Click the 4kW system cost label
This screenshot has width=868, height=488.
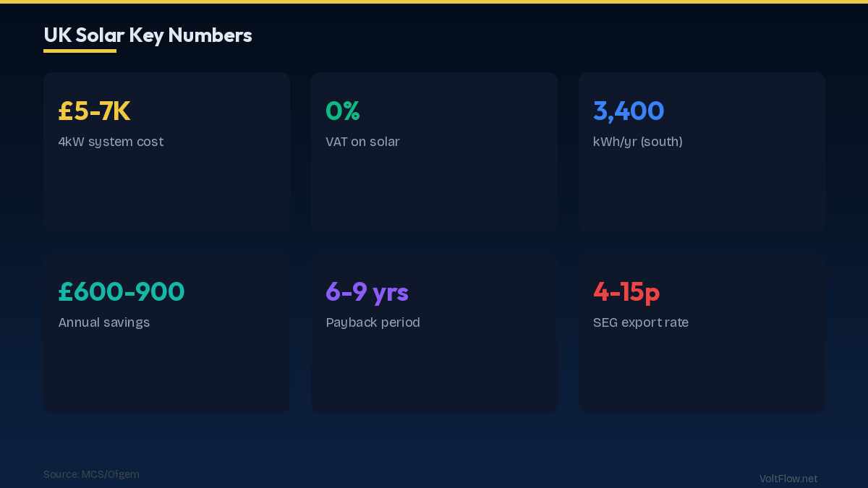point(111,142)
